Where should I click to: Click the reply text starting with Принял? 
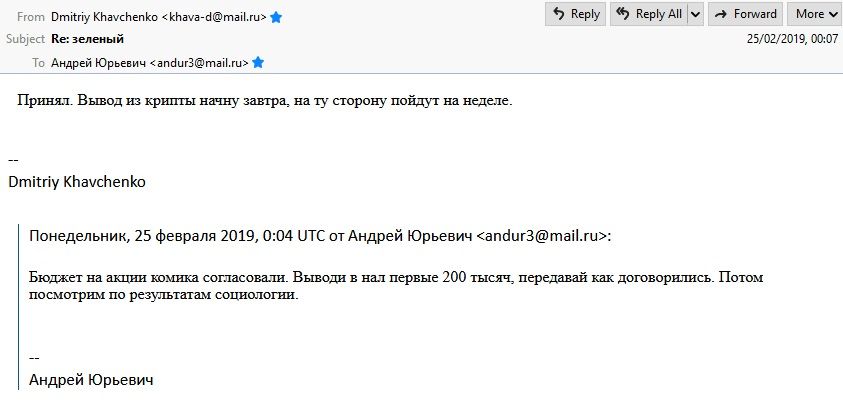265,100
